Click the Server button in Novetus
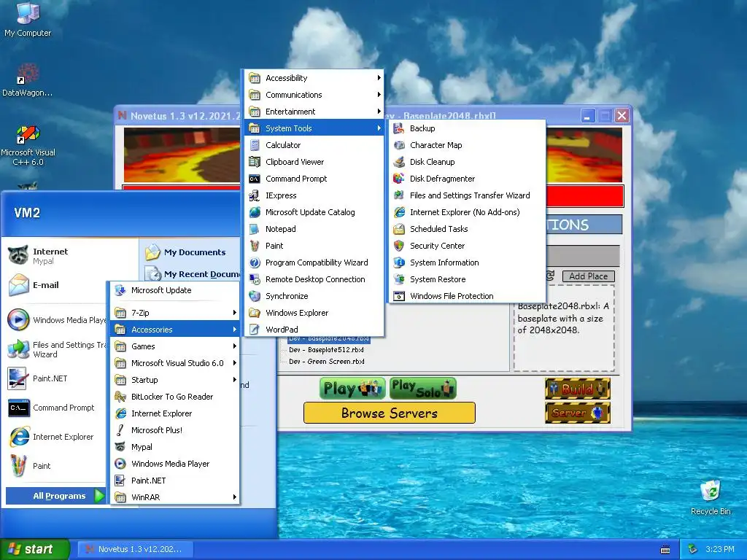 tap(578, 413)
